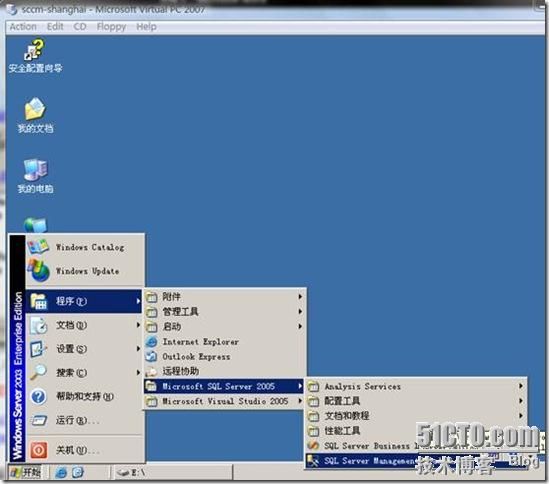Expand the 附件 submenu arrow
Image resolution: width=549 pixels, height=484 pixels.
click(x=300, y=297)
